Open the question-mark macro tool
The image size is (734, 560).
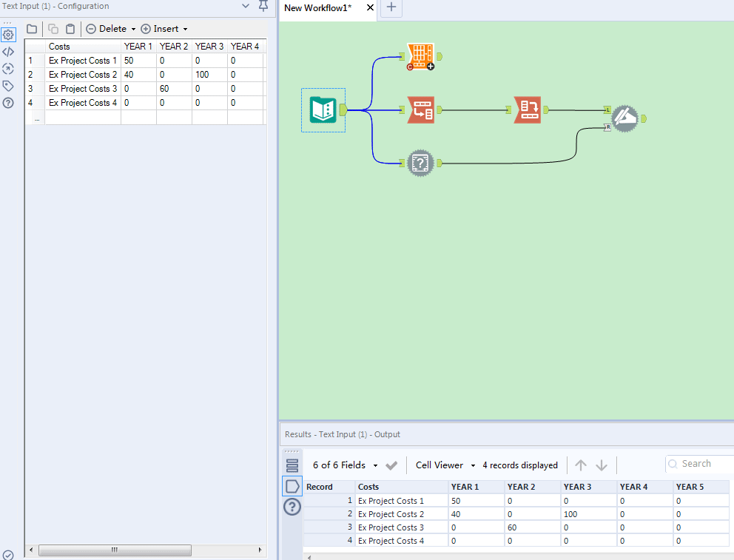(x=420, y=163)
